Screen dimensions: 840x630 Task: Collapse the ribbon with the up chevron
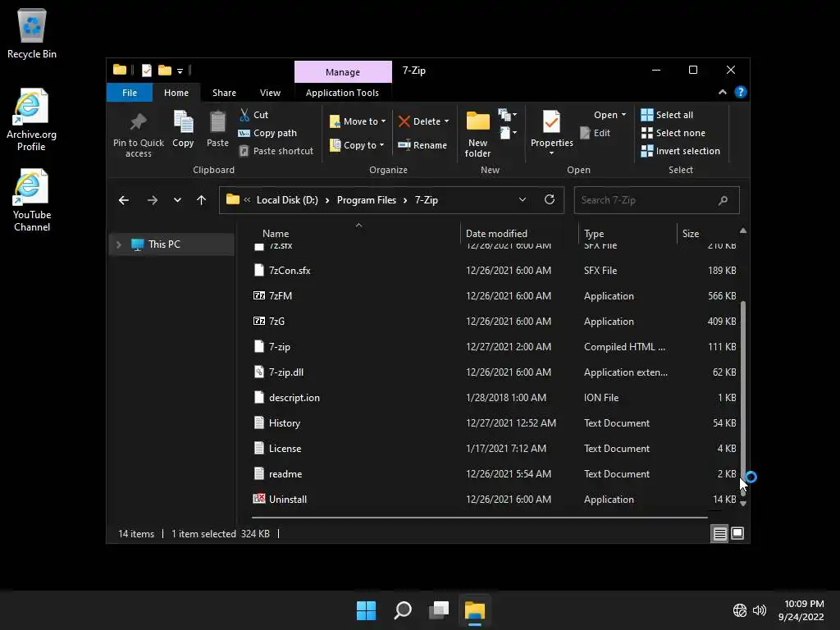pyautogui.click(x=723, y=92)
